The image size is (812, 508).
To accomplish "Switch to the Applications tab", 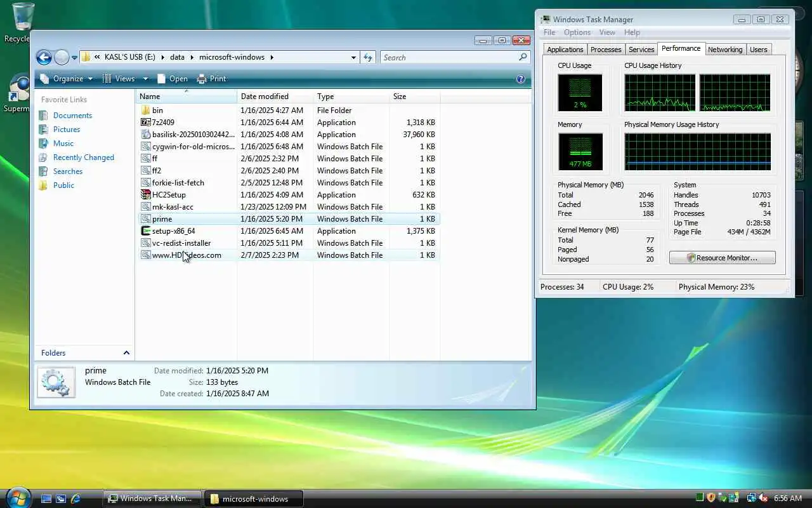I will (565, 50).
